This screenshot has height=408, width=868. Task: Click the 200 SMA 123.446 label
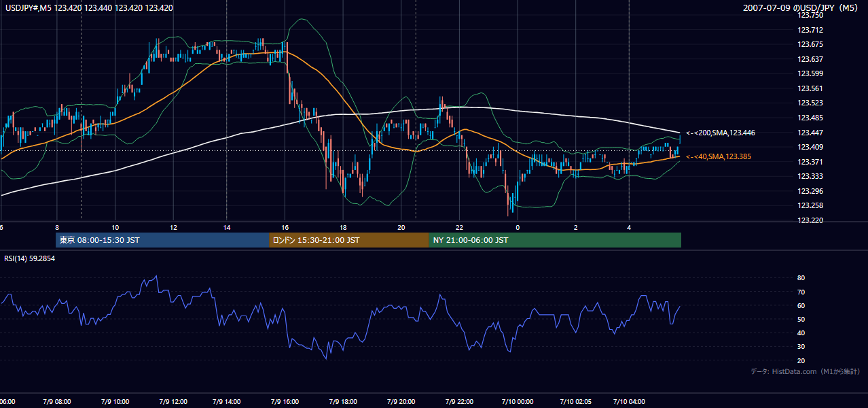(720, 133)
